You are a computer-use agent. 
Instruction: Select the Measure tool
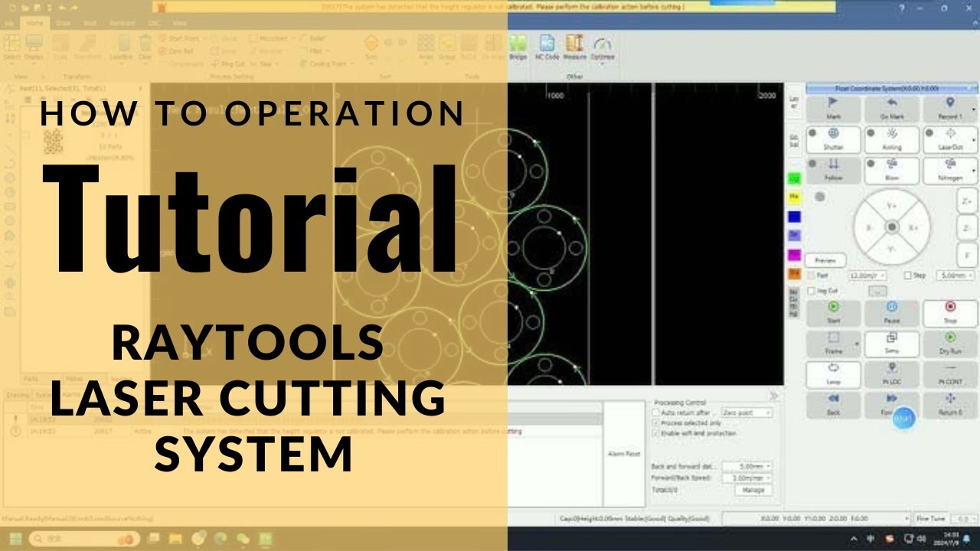[x=574, y=47]
